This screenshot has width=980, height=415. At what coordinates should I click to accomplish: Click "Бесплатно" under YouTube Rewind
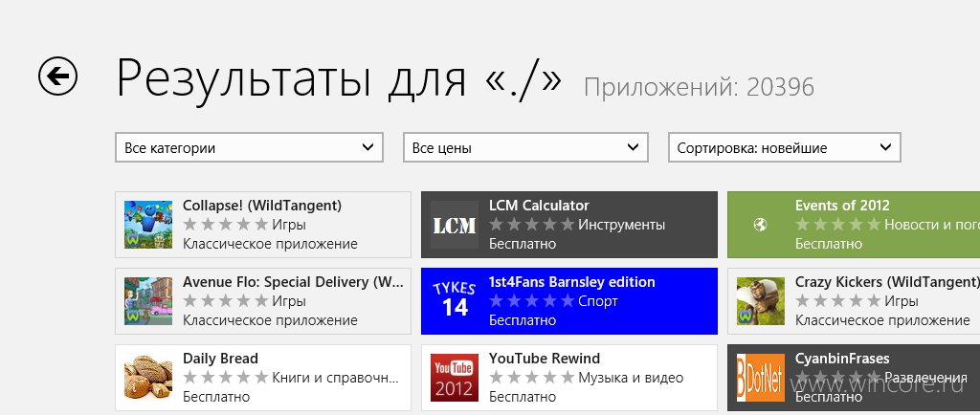coord(523,396)
